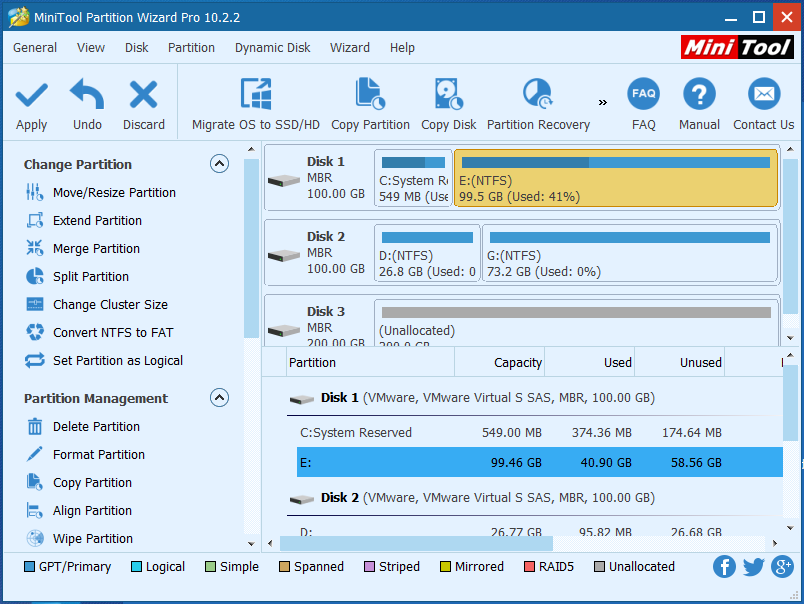
Task: Choose Set Partition as Logical
Action: click(104, 360)
